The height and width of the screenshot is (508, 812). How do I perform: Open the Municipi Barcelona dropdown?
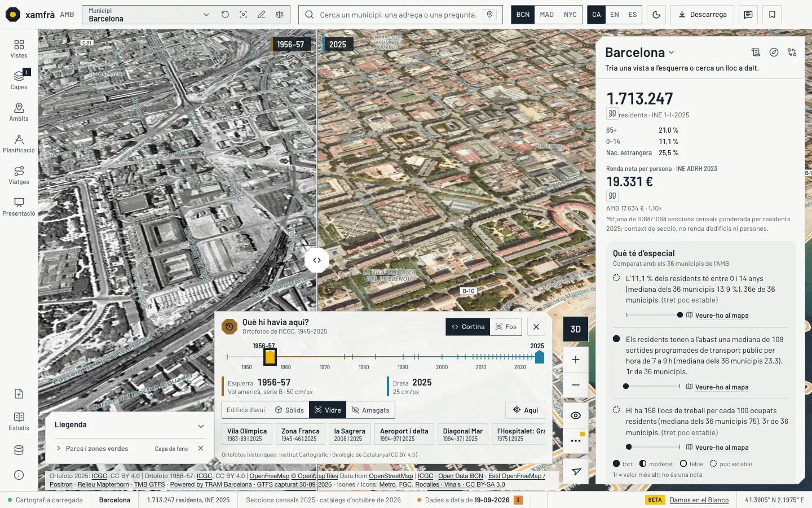coord(149,15)
